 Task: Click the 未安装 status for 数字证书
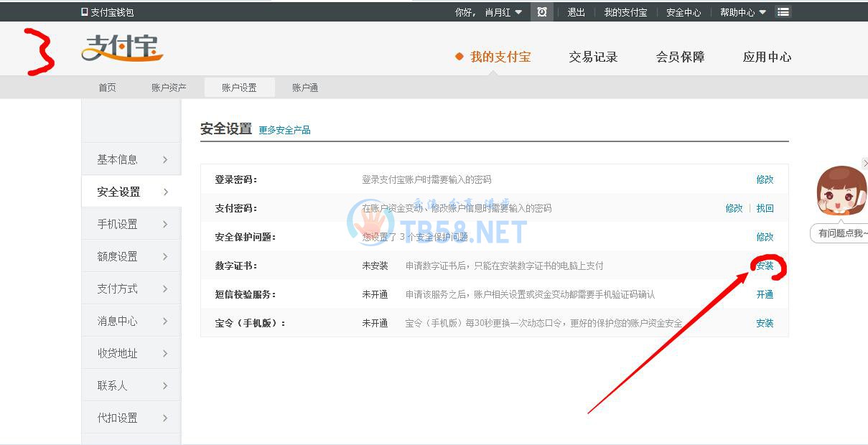(x=375, y=266)
